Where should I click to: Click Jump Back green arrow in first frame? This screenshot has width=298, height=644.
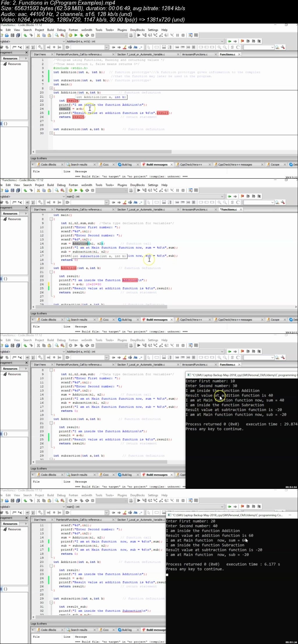point(230,41)
